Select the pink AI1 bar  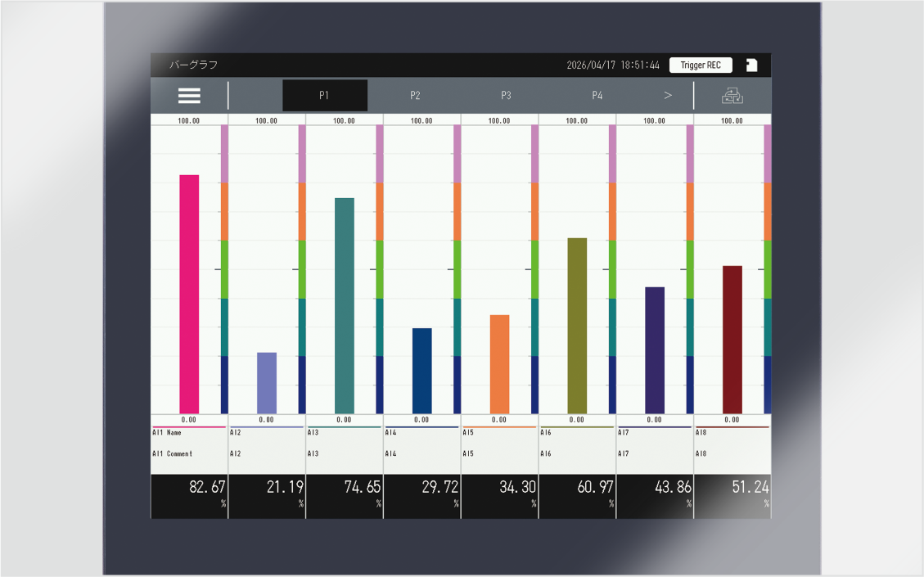pos(189,294)
